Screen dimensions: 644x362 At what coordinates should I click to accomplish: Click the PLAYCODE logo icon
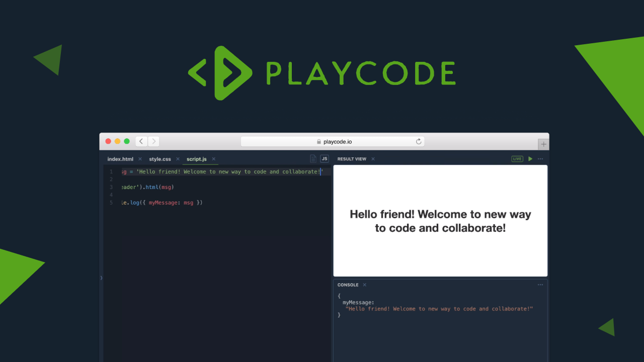[220, 72]
